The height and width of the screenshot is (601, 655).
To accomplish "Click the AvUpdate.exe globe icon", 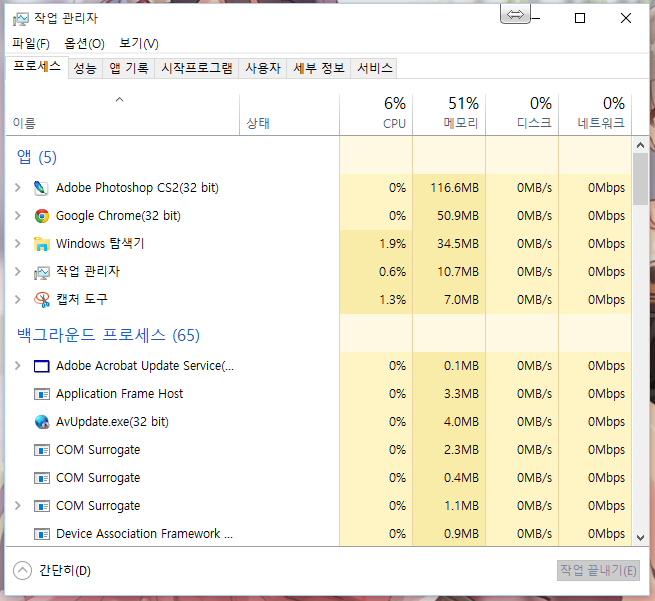I will coord(41,422).
